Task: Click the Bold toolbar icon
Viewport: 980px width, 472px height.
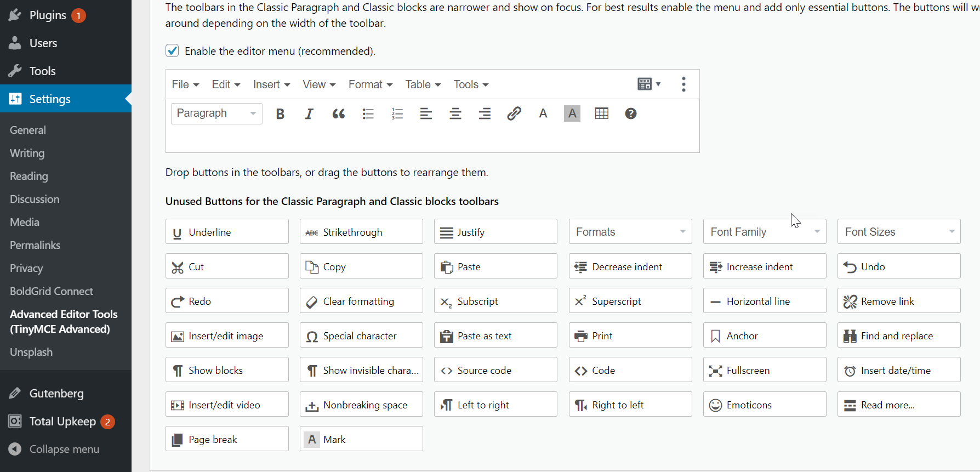Action: (280, 114)
